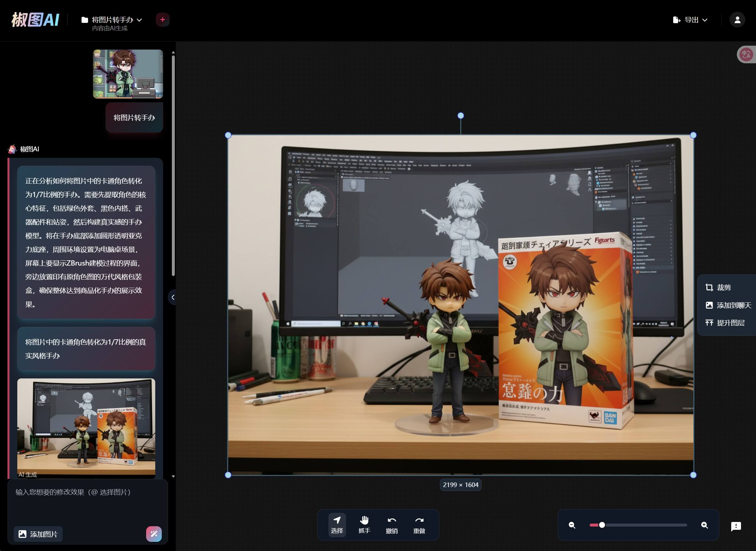This screenshot has height=551, width=756.
Task: Open the feedback message icon
Action: coord(736,526)
